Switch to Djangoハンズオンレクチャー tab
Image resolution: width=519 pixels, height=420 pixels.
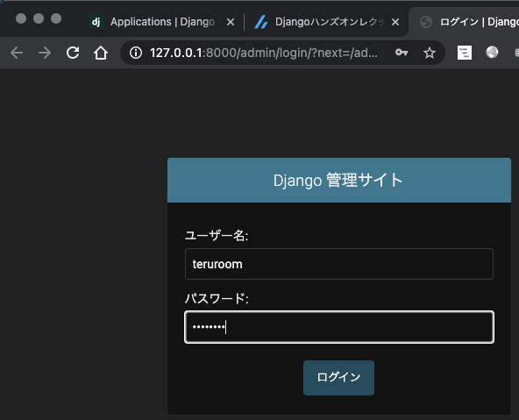pyautogui.click(x=326, y=22)
